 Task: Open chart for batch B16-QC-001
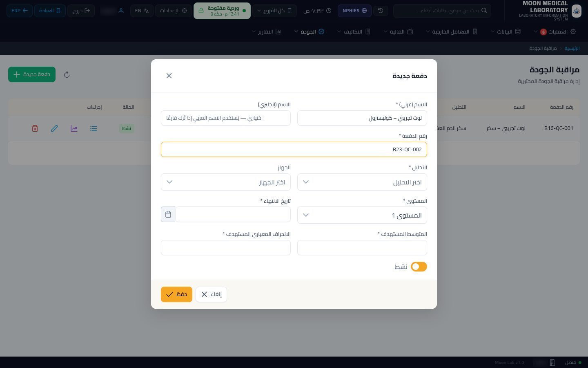pos(74,128)
